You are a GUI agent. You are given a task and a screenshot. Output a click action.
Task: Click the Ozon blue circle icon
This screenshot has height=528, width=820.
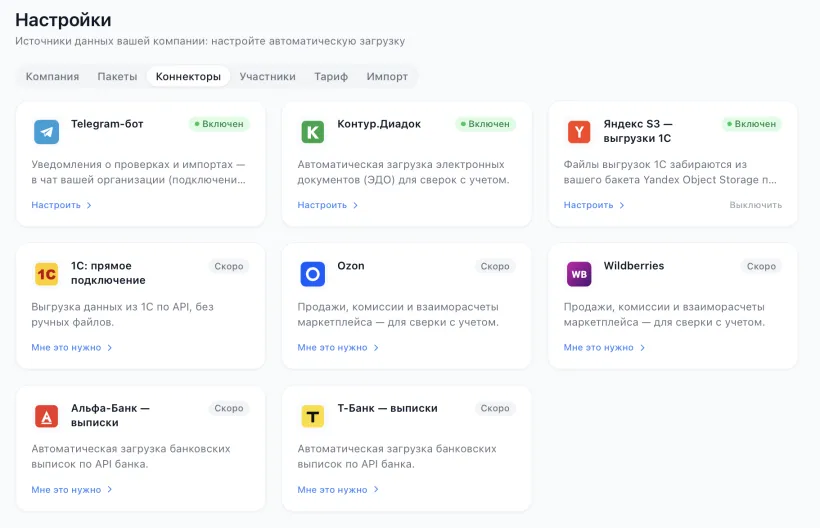[x=312, y=274]
